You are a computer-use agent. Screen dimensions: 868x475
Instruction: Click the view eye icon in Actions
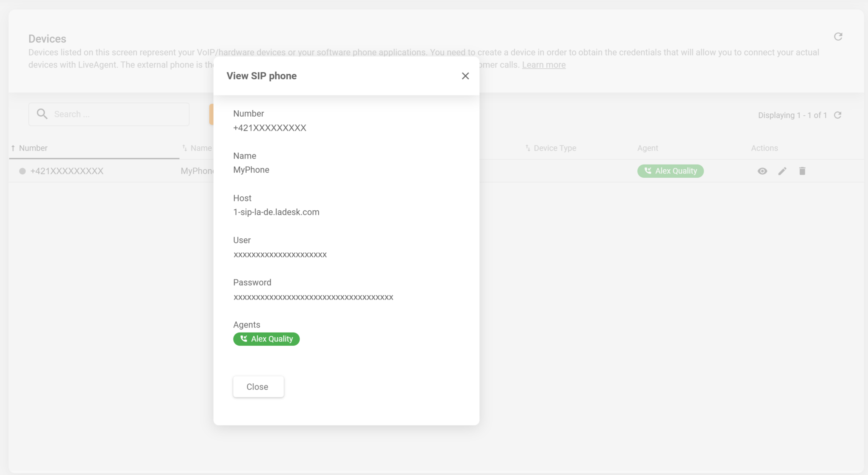click(762, 171)
